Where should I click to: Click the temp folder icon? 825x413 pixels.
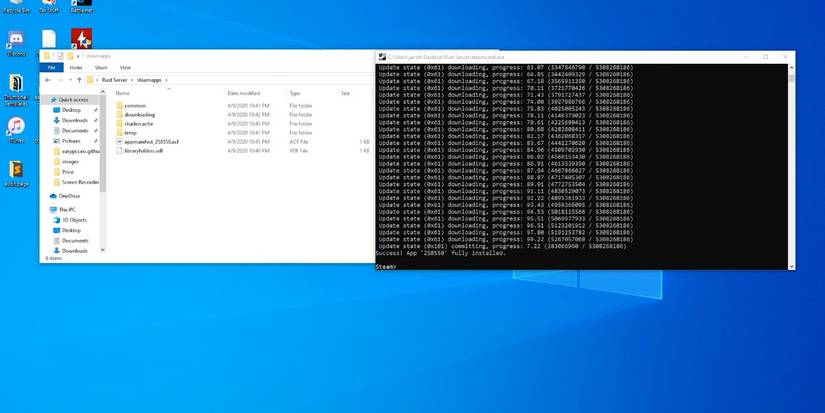click(119, 133)
